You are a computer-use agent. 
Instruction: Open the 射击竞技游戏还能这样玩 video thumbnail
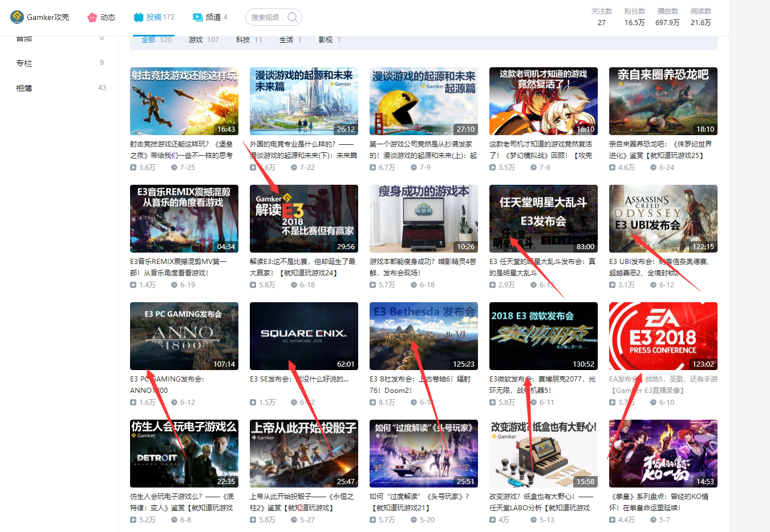coord(184,101)
